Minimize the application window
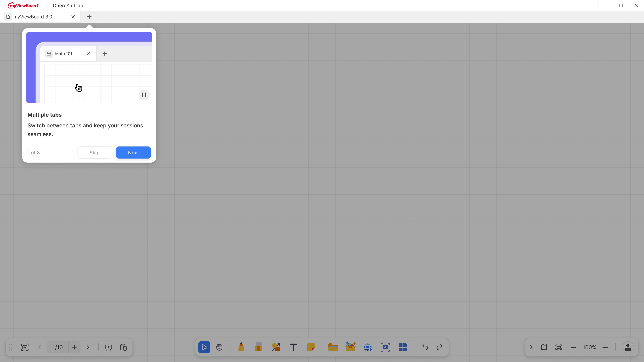Viewport: 644px width, 362px height. click(605, 5)
